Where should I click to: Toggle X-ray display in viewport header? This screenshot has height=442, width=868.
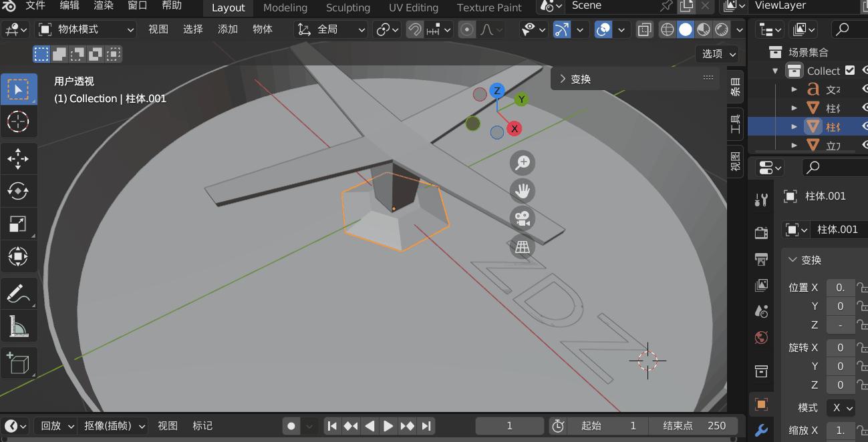tap(644, 30)
